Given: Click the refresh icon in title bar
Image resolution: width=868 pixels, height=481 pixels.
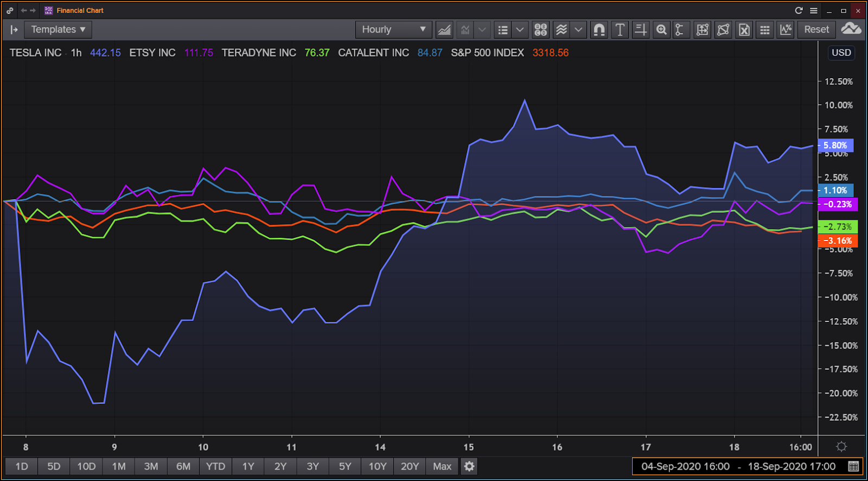Looking at the screenshot, I should click(799, 10).
